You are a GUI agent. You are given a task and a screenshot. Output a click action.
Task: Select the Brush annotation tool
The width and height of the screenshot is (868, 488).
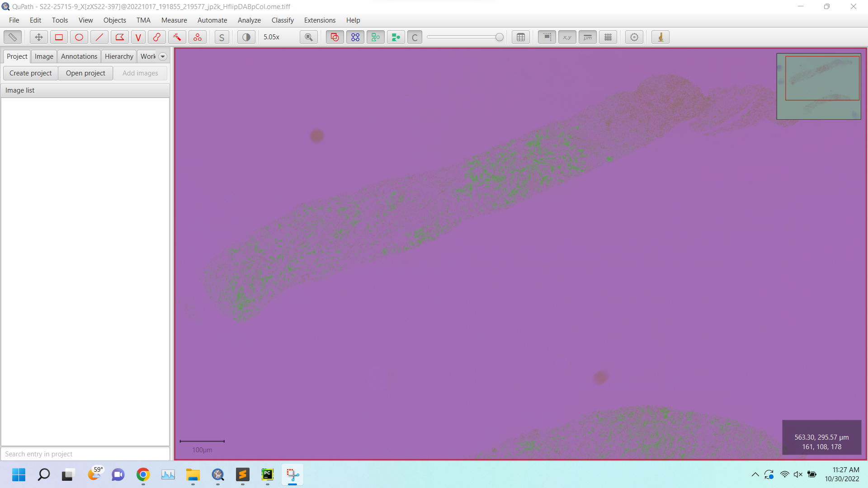pyautogui.click(x=157, y=37)
